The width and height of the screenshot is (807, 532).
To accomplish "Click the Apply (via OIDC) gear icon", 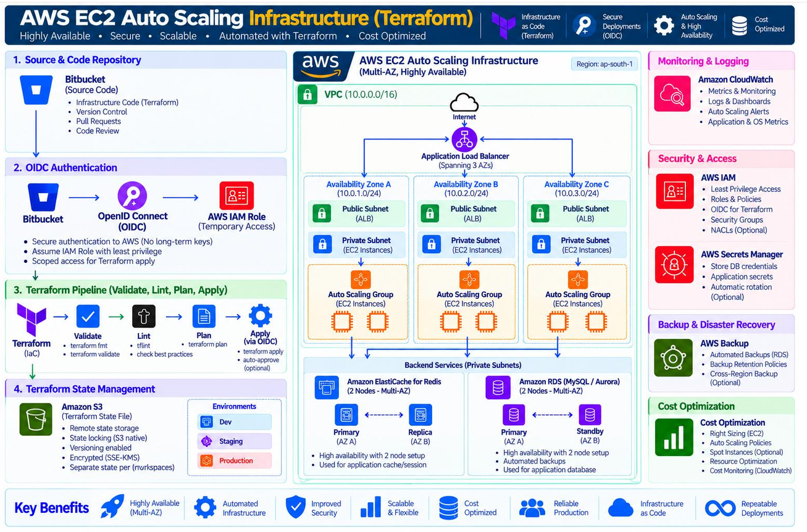I will pos(260,316).
